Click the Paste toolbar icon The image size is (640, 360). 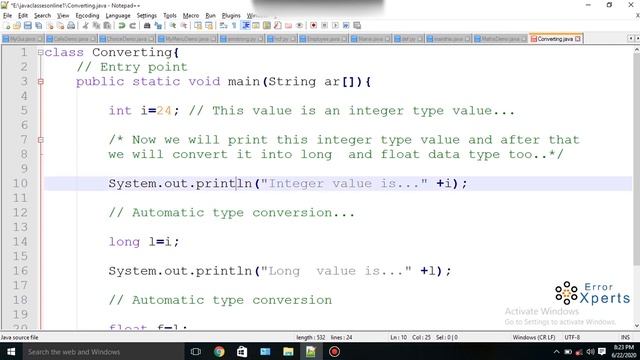(107, 25)
